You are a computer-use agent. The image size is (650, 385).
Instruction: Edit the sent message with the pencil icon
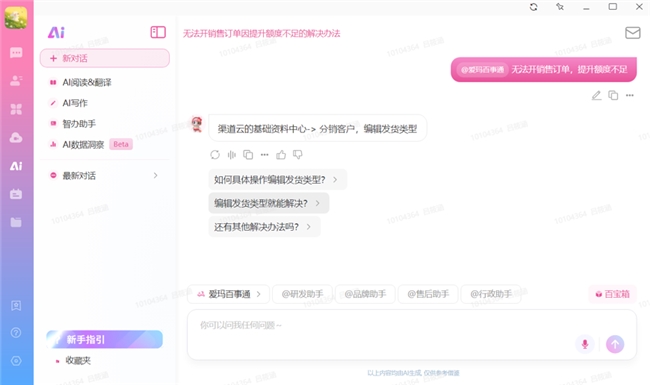[x=596, y=95]
